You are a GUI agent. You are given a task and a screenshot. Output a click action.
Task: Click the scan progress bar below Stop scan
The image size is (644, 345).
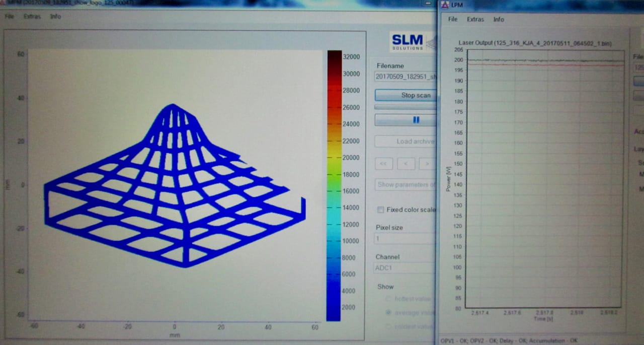click(406, 107)
